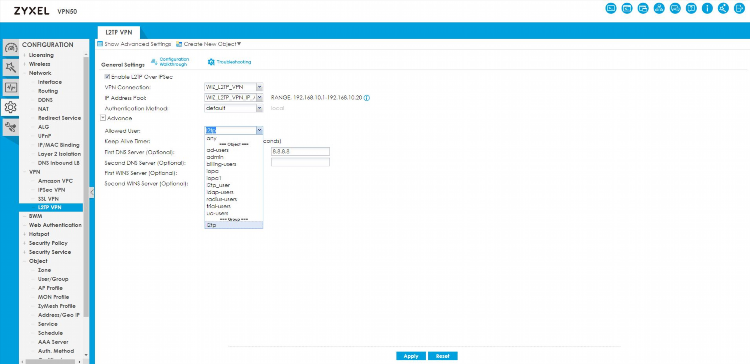Select L2TP VPN in the sidebar

point(51,208)
